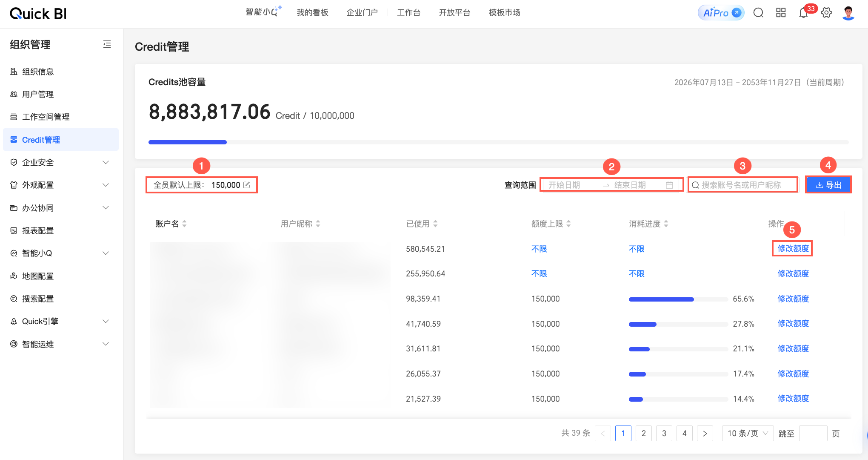Go to page 3 of the table
The width and height of the screenshot is (868, 460).
(664, 434)
